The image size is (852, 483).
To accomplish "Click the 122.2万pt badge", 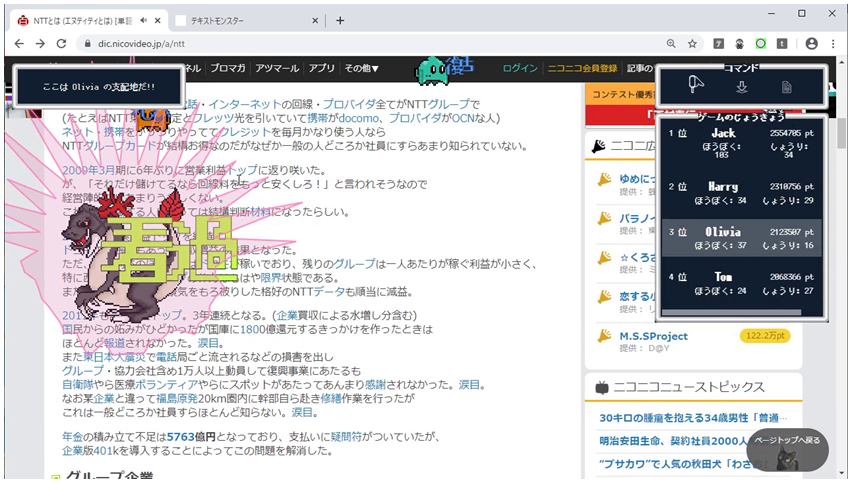I will click(765, 336).
